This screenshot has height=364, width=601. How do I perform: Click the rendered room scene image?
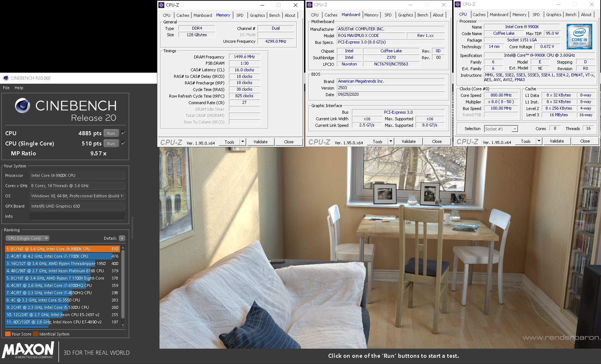(380, 248)
